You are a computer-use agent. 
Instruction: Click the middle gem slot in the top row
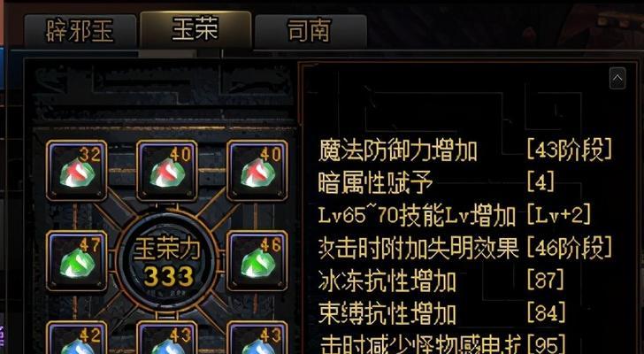[x=166, y=170]
